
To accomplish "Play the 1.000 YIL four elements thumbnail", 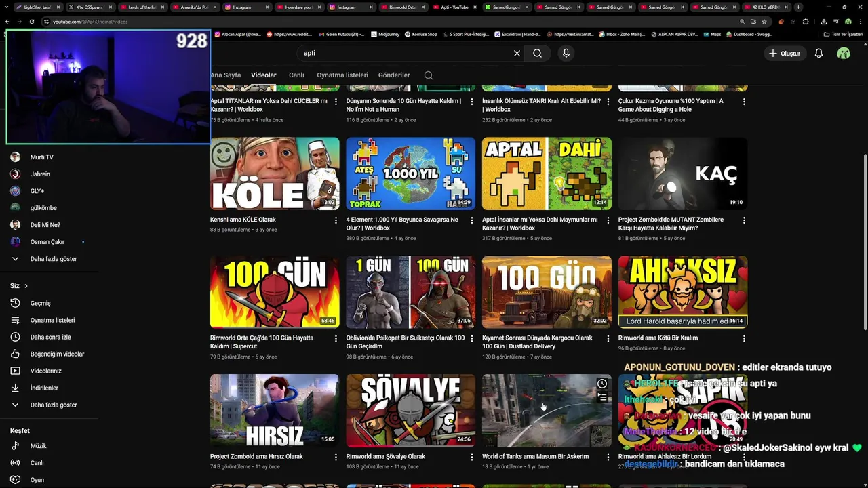I will (411, 174).
